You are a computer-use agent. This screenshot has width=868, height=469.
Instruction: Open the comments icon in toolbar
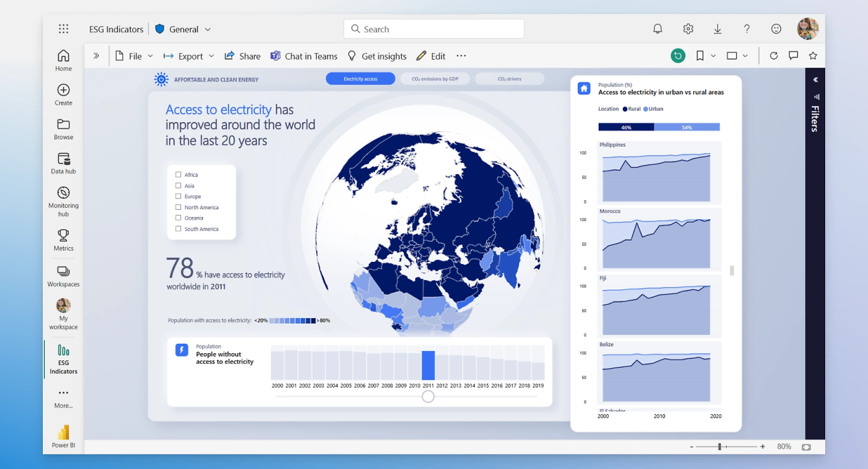click(793, 56)
